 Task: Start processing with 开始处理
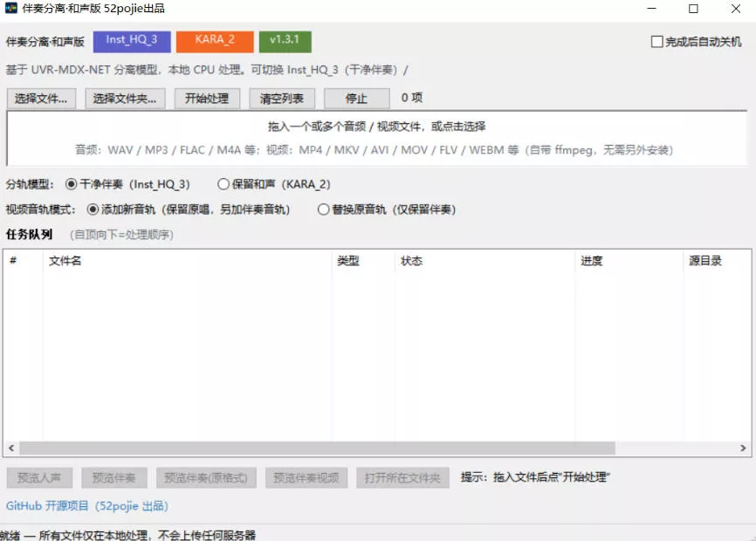207,99
